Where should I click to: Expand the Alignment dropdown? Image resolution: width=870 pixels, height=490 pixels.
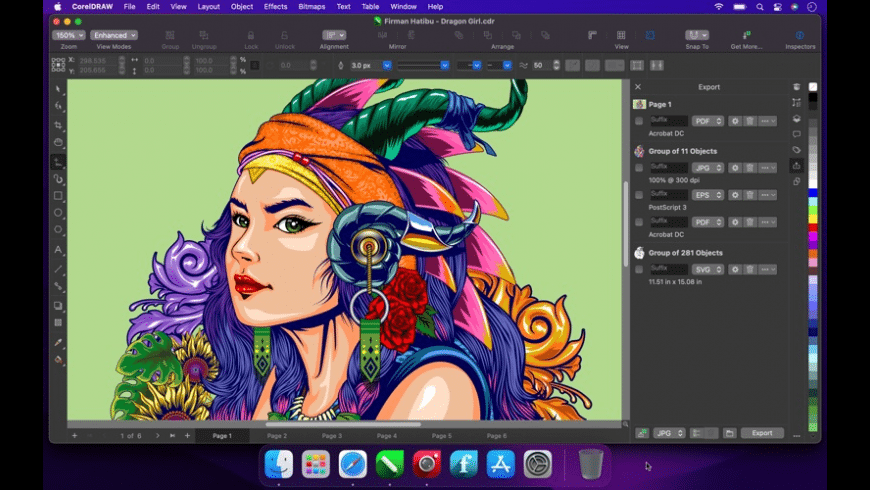coord(334,35)
